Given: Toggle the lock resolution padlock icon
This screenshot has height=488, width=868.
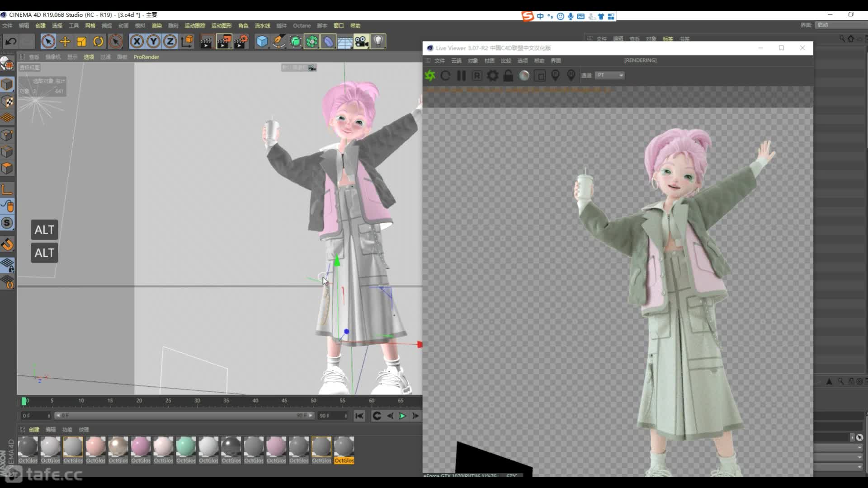Looking at the screenshot, I should (508, 75).
